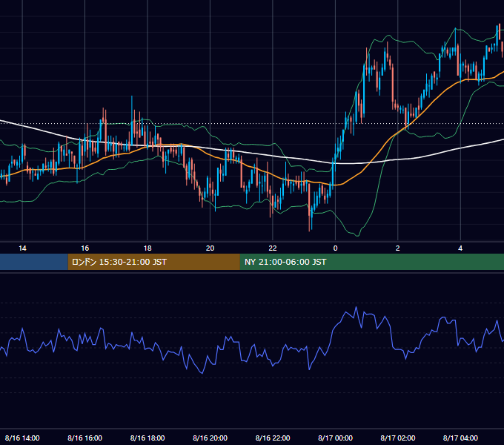Click the 0 hour axis label
This screenshot has width=504, height=445.
(335, 248)
